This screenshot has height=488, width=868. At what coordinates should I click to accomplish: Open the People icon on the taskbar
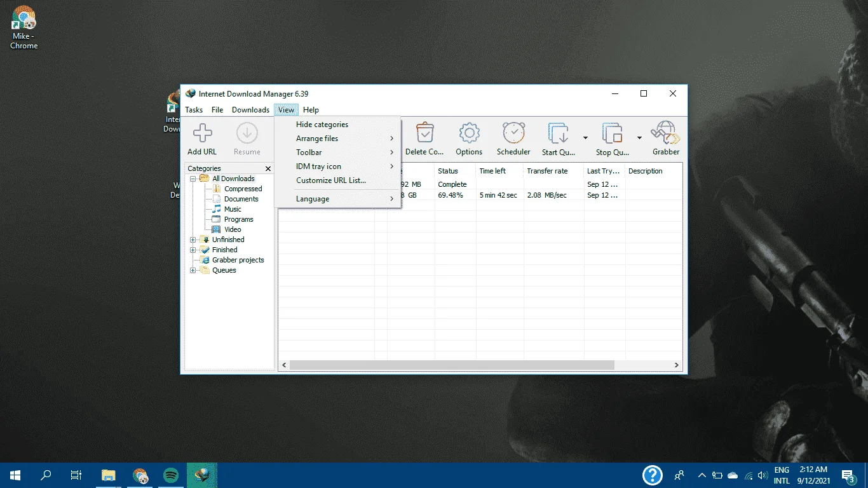tap(679, 475)
